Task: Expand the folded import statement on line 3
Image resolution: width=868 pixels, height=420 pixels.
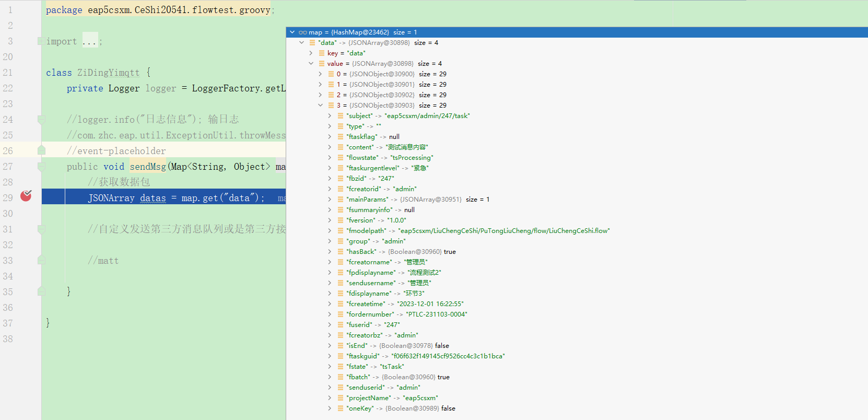Action: (x=41, y=41)
